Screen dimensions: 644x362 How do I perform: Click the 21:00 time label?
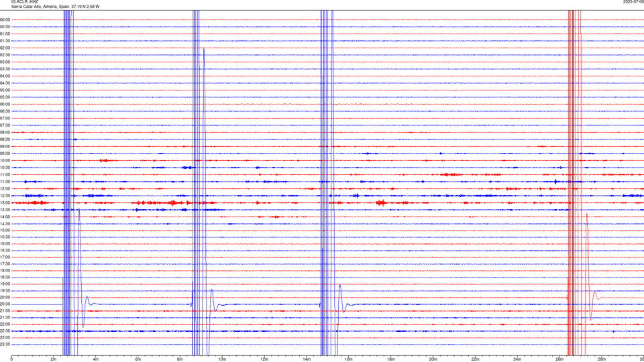(x=5, y=311)
